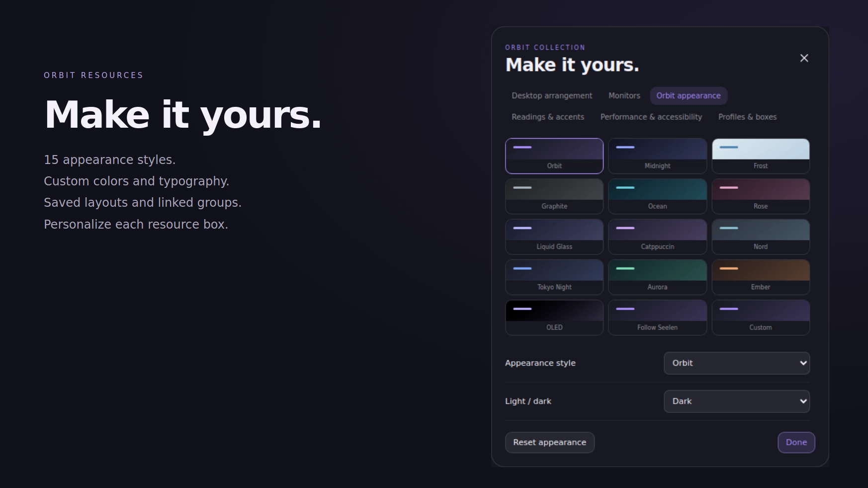Open the Desktop arrangement tab

(x=552, y=96)
